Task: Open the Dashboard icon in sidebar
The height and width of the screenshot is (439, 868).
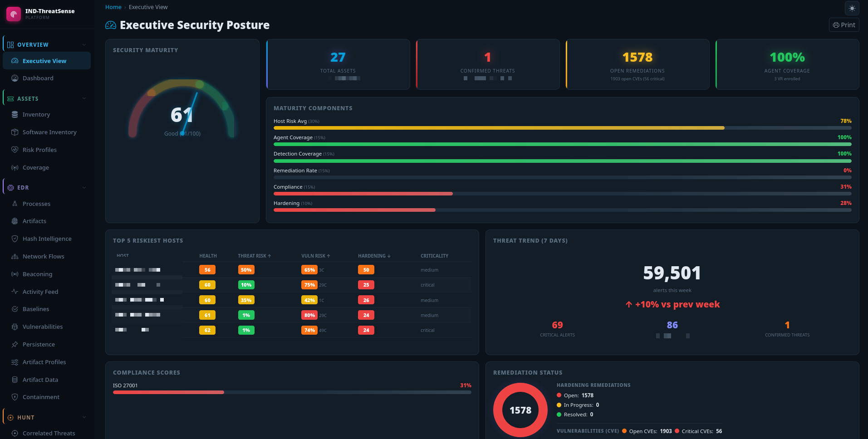Action: [15, 78]
